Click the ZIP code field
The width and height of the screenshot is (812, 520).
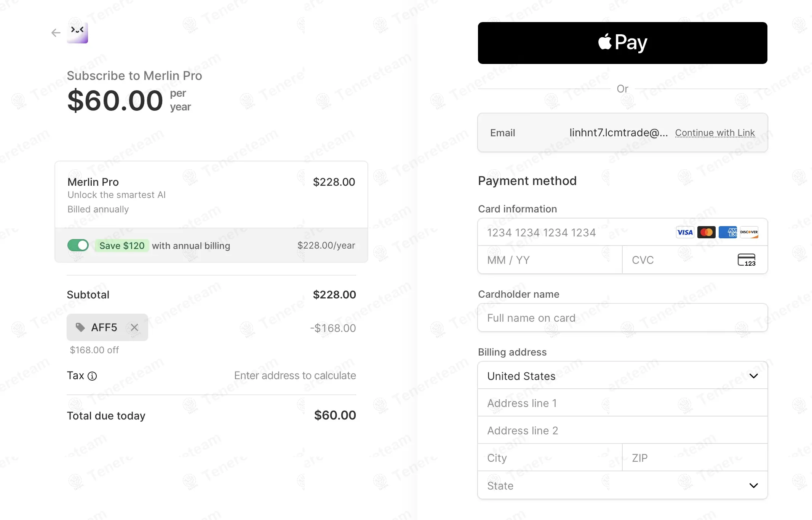[695, 458]
